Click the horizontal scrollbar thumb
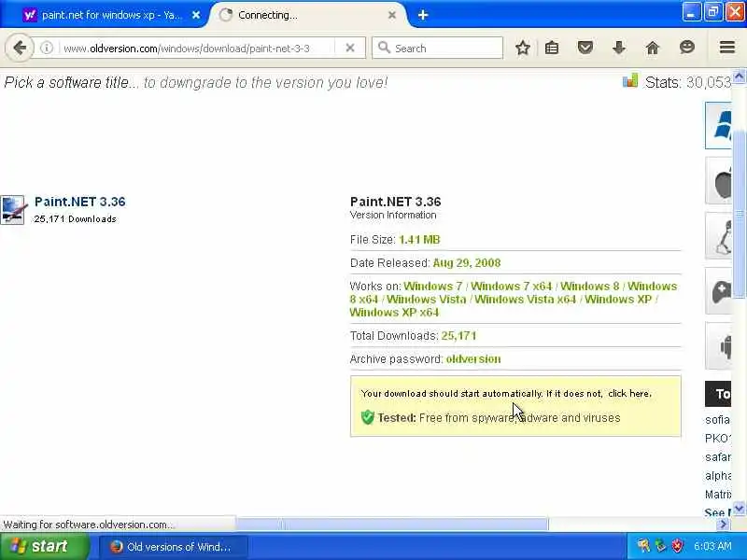747x560 pixels. (391, 525)
